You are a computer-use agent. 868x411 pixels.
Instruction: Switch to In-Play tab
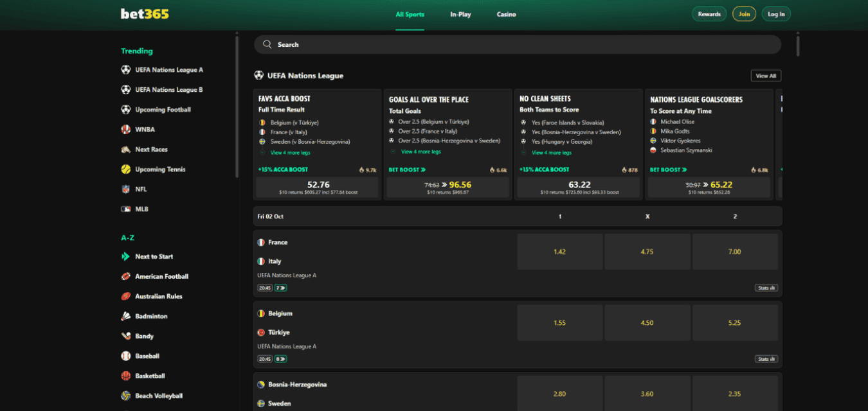coord(460,14)
